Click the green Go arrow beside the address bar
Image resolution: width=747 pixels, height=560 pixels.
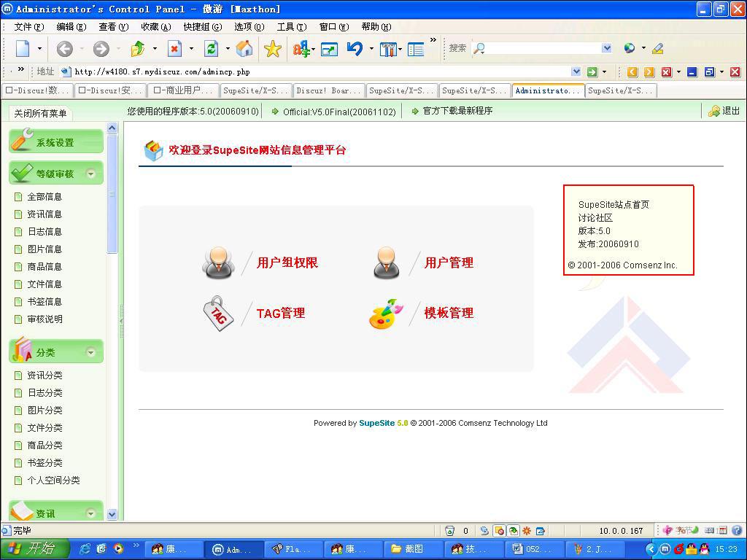pyautogui.click(x=592, y=72)
